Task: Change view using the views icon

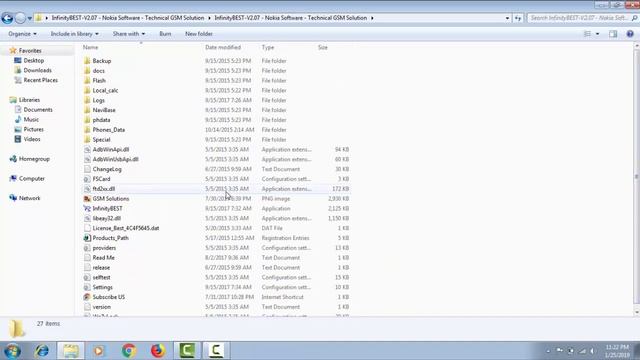Action: coord(587,34)
